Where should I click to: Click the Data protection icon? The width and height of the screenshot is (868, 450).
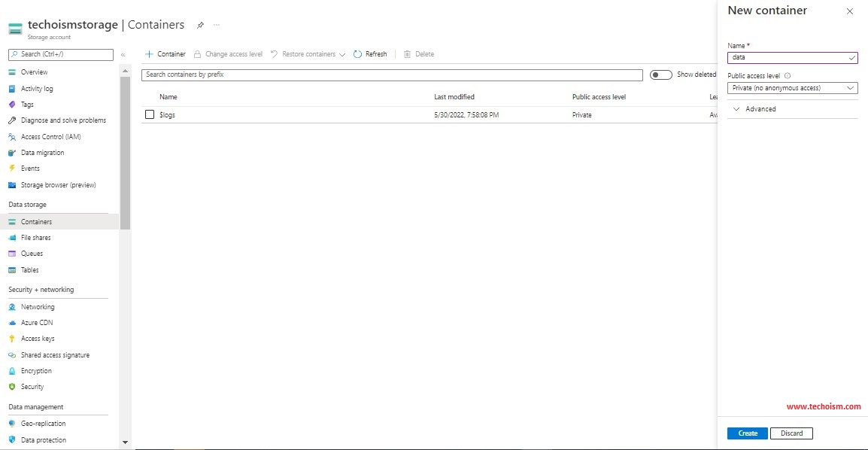point(12,440)
